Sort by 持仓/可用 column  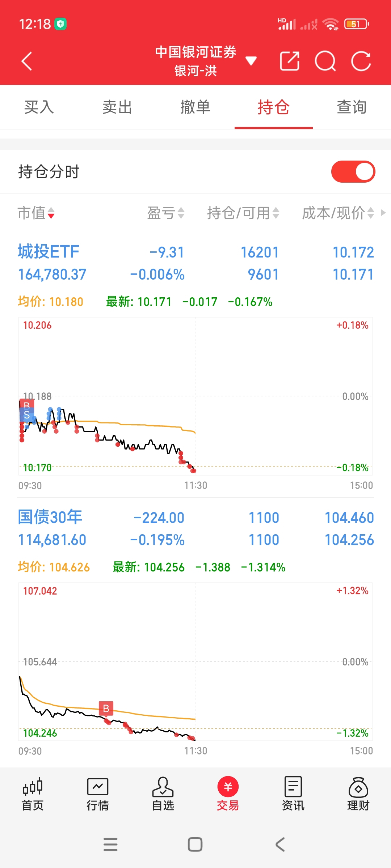[x=243, y=213]
